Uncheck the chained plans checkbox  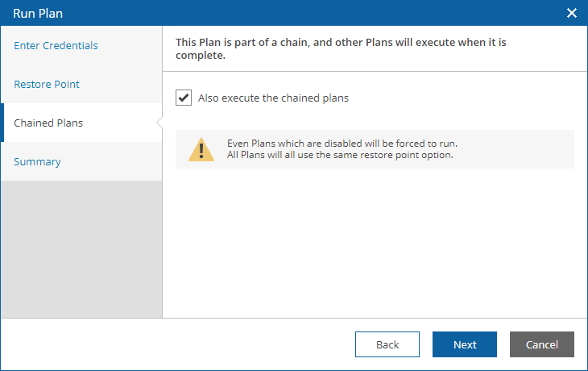(184, 98)
